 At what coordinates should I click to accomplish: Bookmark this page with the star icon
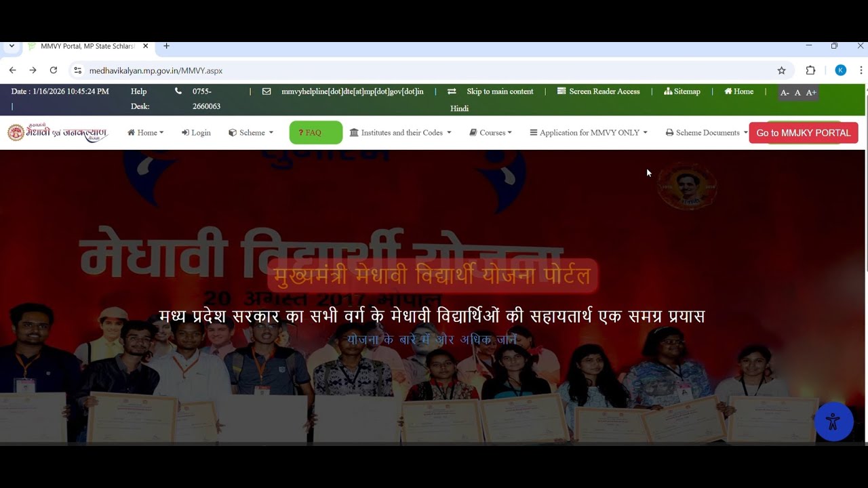[781, 70]
